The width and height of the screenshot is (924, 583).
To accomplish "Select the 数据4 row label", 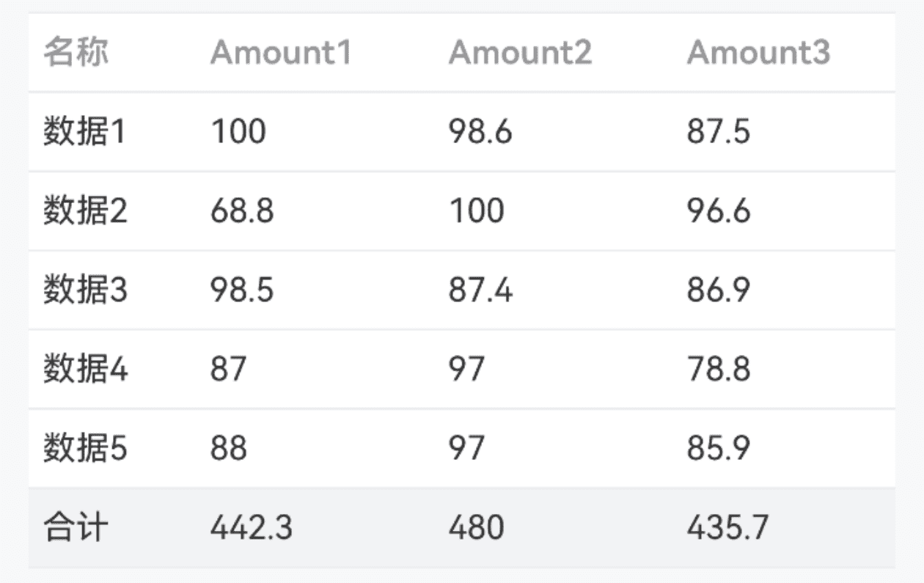I will [85, 369].
